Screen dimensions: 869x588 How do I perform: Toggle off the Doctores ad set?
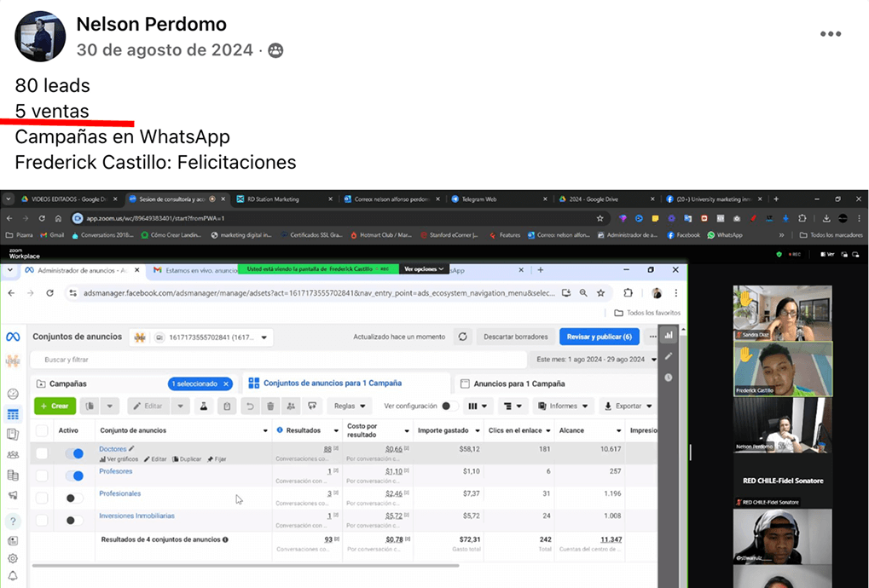click(74, 453)
